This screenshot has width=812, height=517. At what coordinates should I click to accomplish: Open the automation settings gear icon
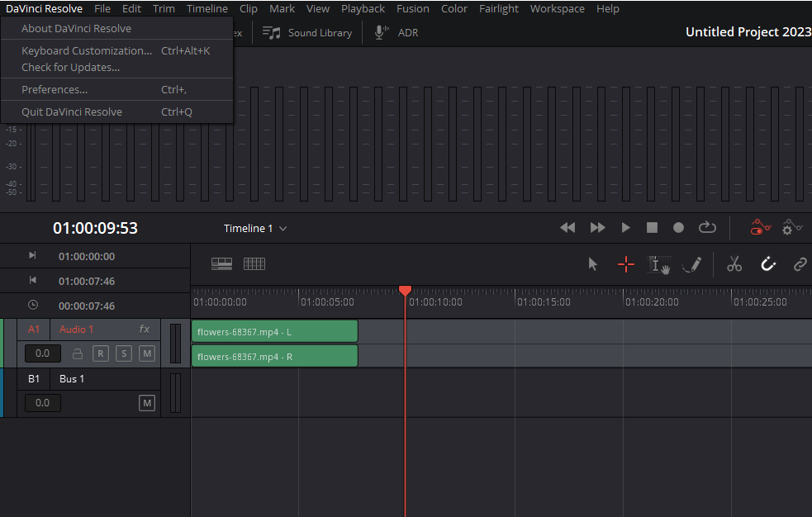(792, 227)
